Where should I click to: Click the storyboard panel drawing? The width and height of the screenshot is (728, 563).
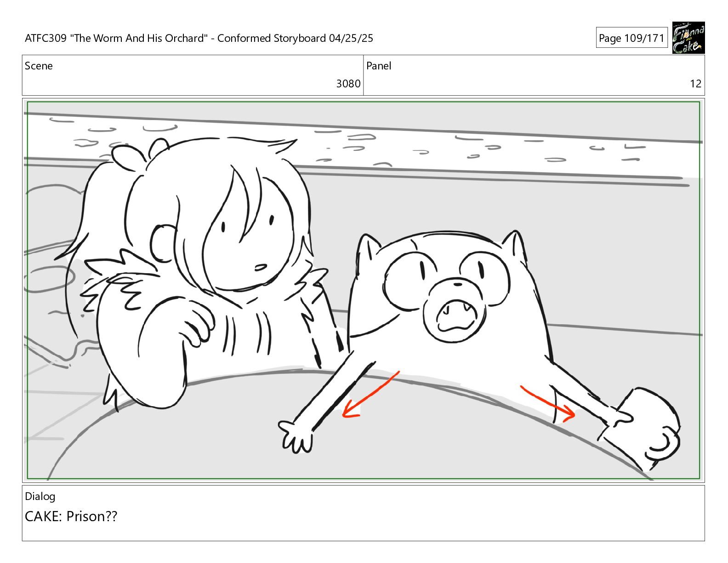[x=364, y=290]
